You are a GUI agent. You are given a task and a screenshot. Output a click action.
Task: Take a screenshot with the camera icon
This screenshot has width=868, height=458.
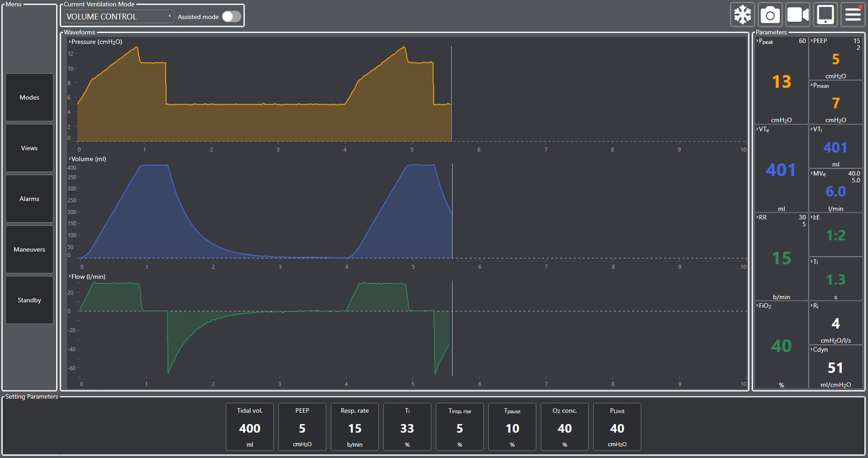click(770, 15)
